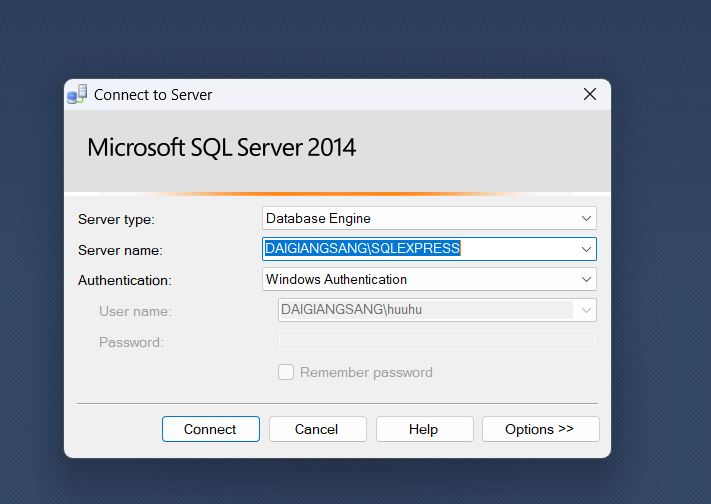Click the Authentication label text

(125, 281)
